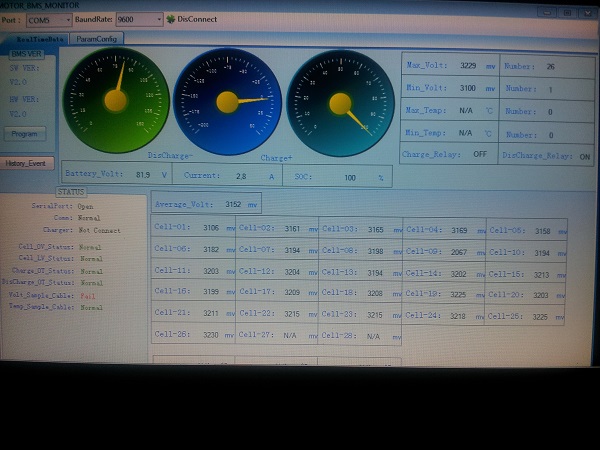The height and width of the screenshot is (450, 600).
Task: Click the SOC percentage field
Action: point(348,176)
